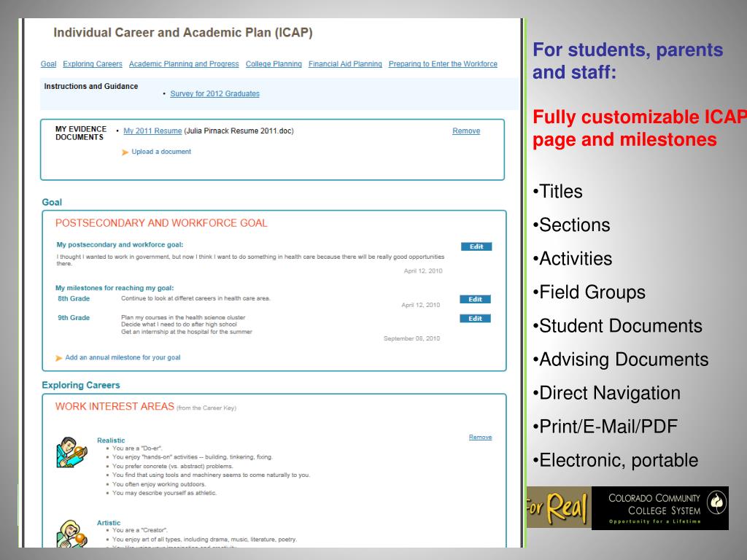This screenshot has width=747, height=560.
Task: Go to Financial Aid Planning
Action: click(344, 63)
